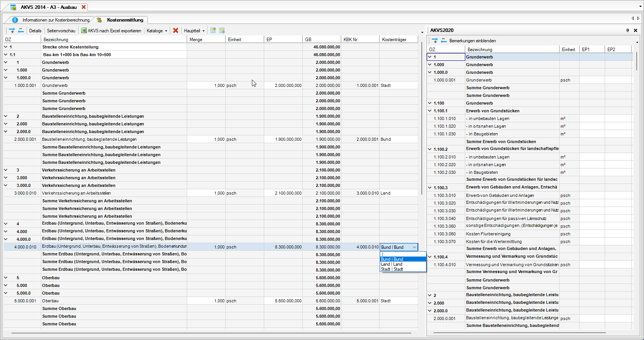Collapse row 4.000.0 Erdbau in tree
Image resolution: width=644 pixels, height=340 pixels.
(6, 239)
